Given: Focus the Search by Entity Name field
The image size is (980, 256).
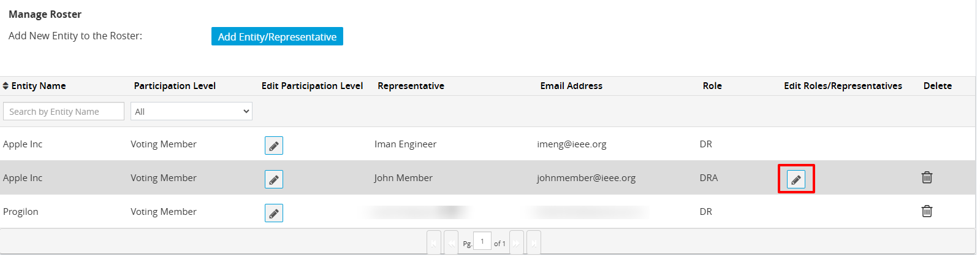Looking at the screenshot, I should 64,111.
